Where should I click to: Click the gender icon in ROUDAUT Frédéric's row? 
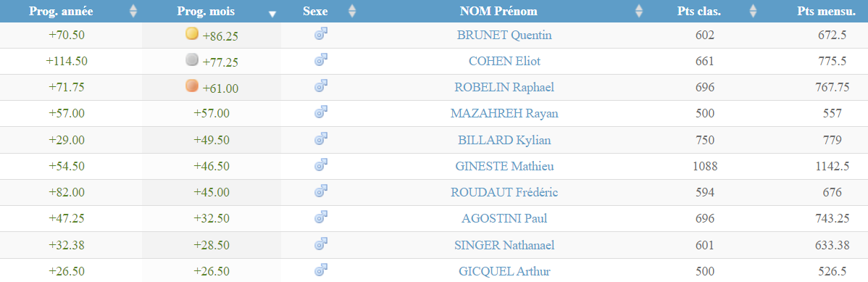pos(321,191)
